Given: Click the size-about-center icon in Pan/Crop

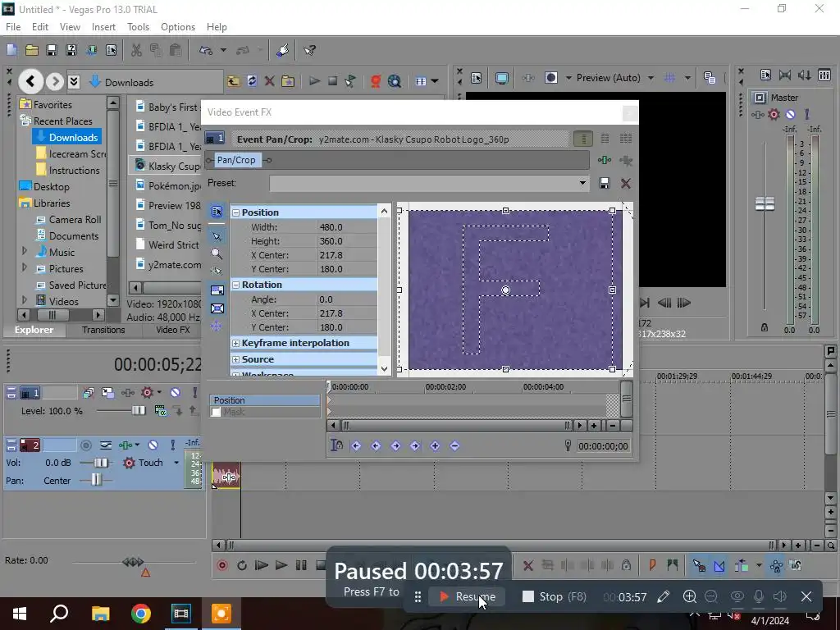Looking at the screenshot, I should (217, 308).
